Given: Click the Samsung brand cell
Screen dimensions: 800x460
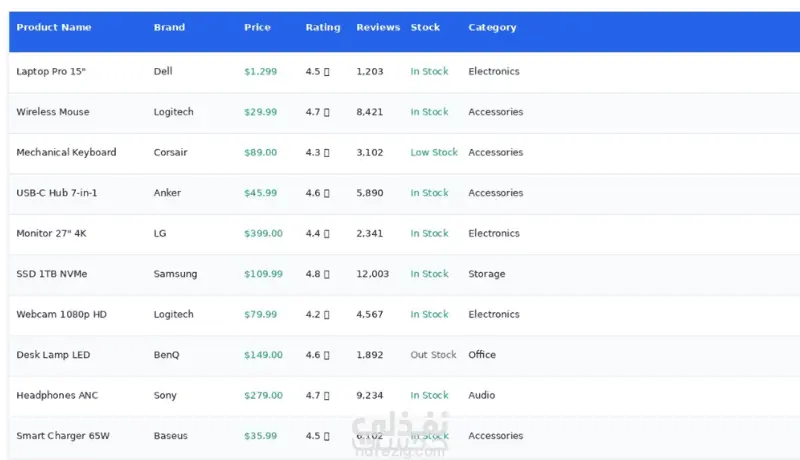Looking at the screenshot, I should coord(175,274).
